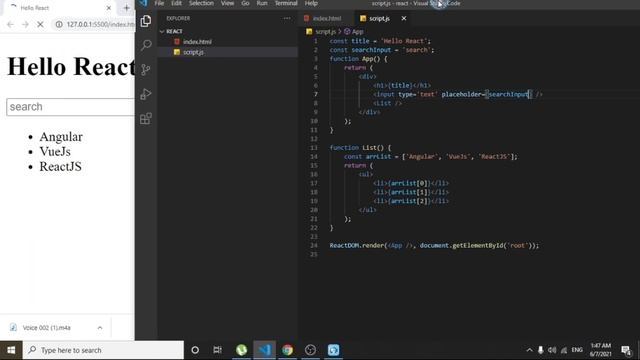Open the Voice 002 (1).m4a download
This screenshot has height=360, width=640.
point(47,328)
